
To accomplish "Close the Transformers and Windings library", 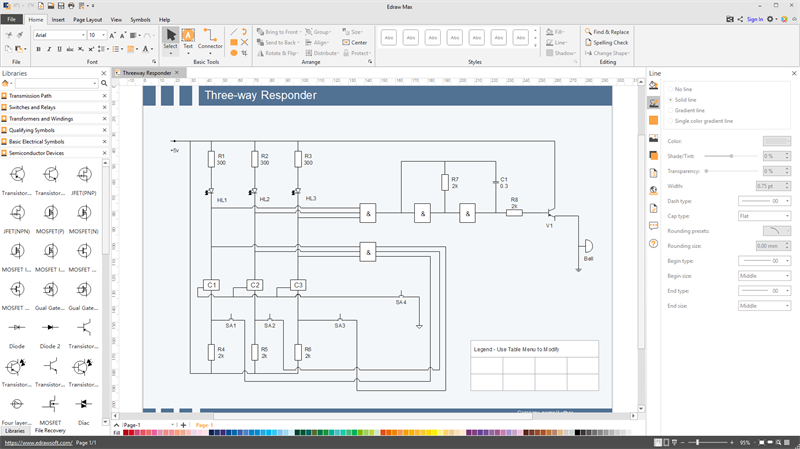I will [x=105, y=119].
